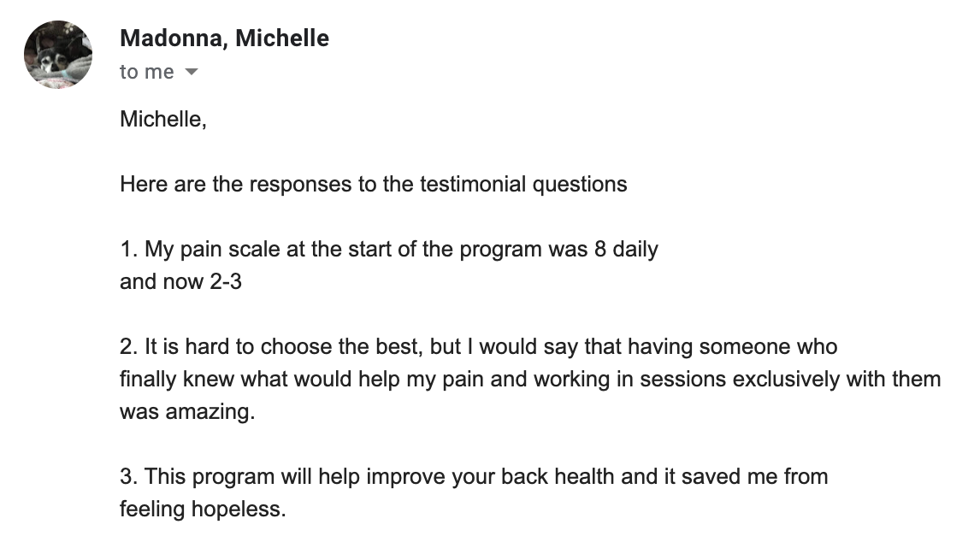
Task: Click the word "questions" in intro line
Action: pos(580,185)
